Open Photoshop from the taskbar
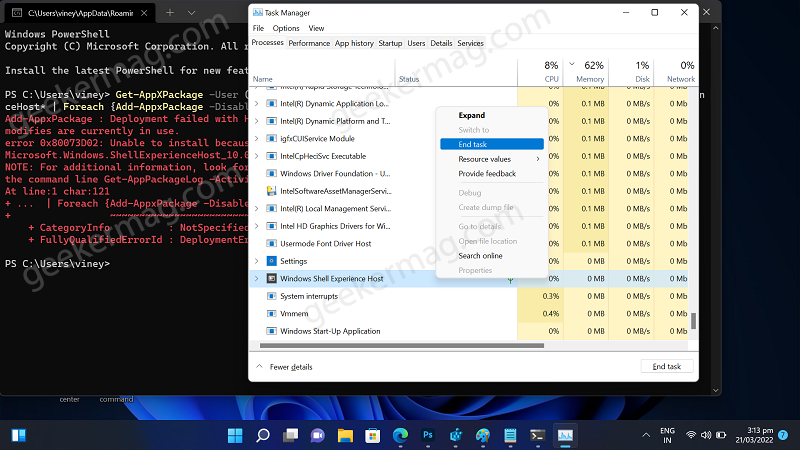The height and width of the screenshot is (450, 800). point(428,435)
